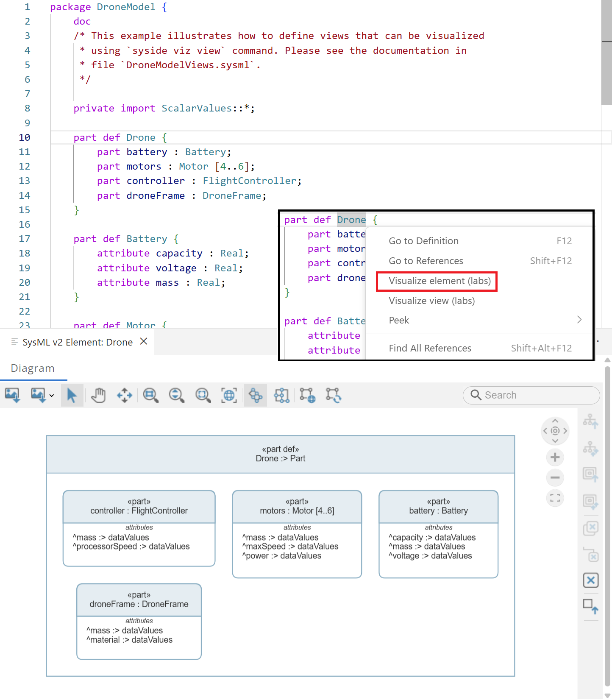Open the export image format dropdown arrow
The image size is (612, 700).
pos(52,396)
